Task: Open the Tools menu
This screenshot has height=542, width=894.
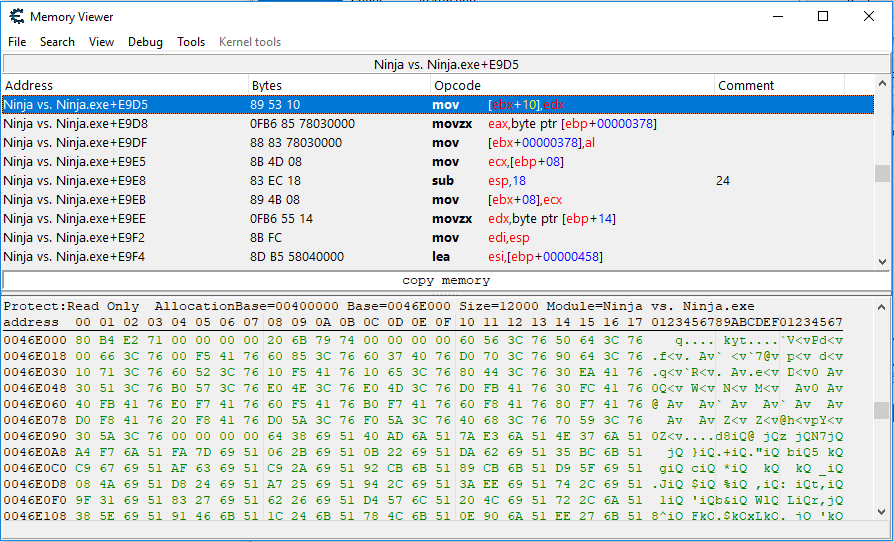Action: coord(190,42)
